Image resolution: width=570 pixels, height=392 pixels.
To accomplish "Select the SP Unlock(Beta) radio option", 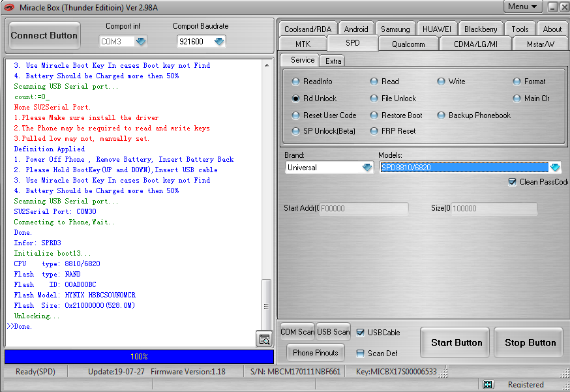I will tap(323, 131).
